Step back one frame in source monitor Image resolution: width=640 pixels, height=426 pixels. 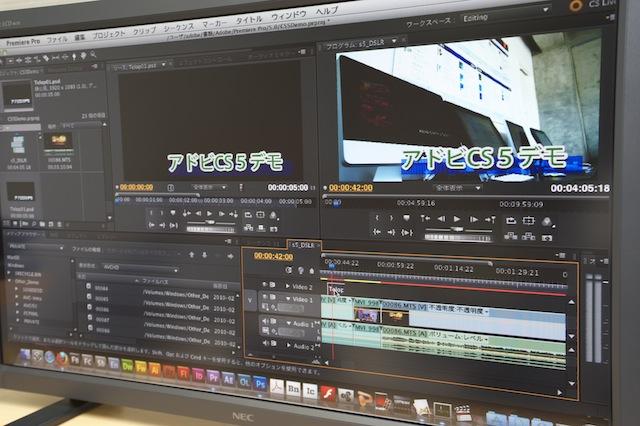tap(198, 213)
